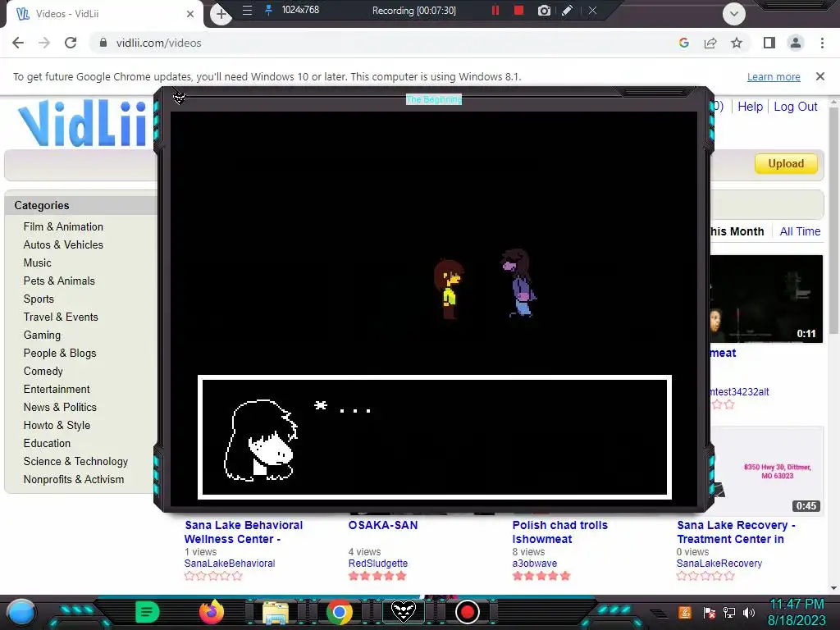Viewport: 840px width, 630px height.
Task: Open the Polish chad trolls Ishowmeat video
Action: click(x=559, y=532)
